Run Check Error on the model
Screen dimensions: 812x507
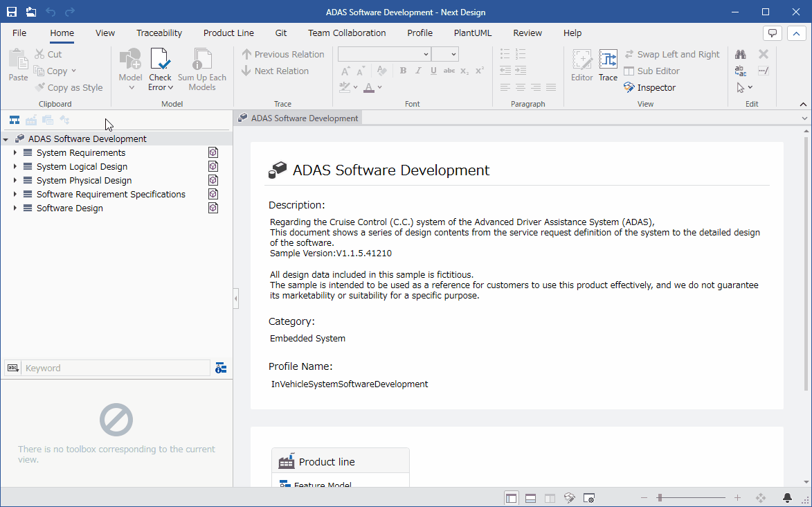tap(160, 69)
